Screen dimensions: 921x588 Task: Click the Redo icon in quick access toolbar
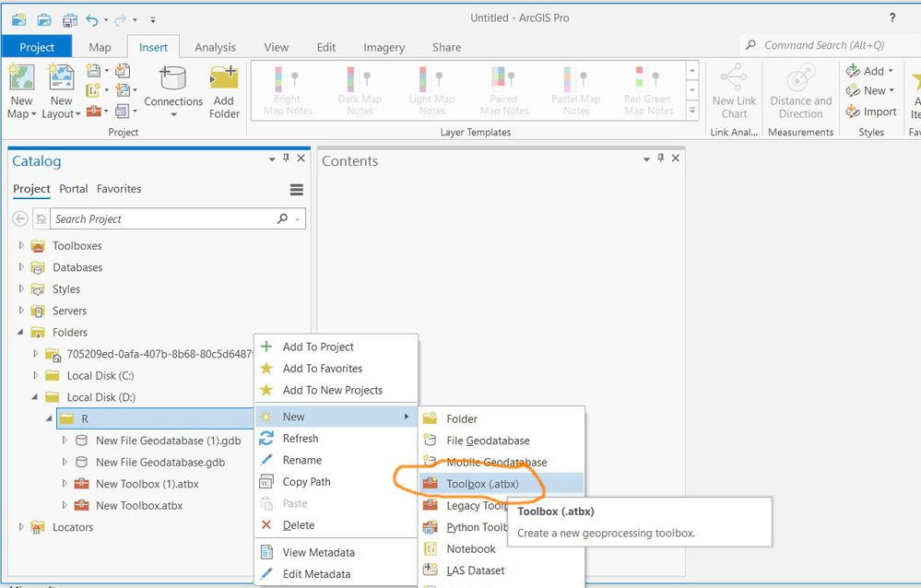coord(121,20)
